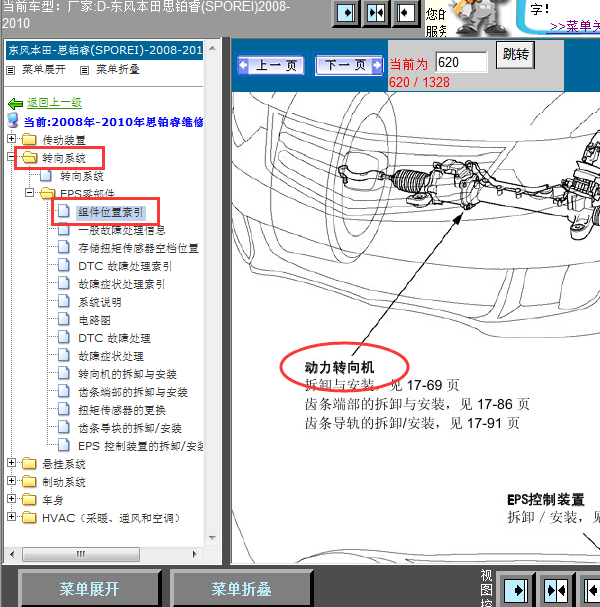Viewport: 600px width, 607px height.
Task: Click the horizontal scrollbar right arrow
Action: pyautogui.click(x=195, y=554)
